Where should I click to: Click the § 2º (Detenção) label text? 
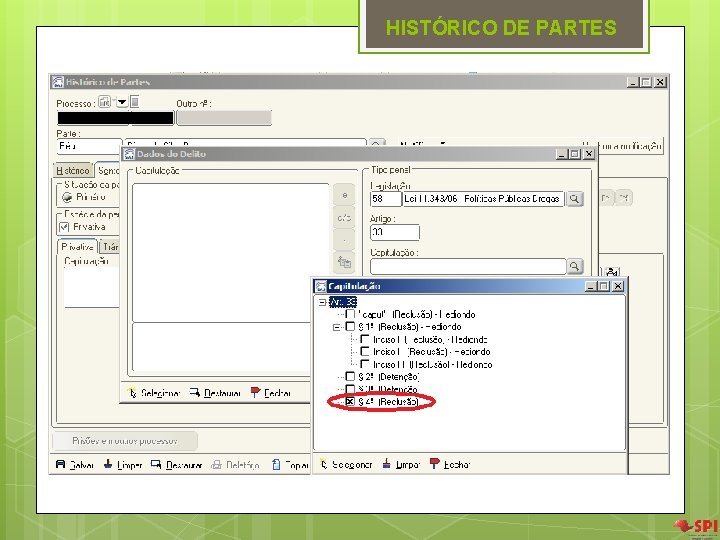[388, 377]
